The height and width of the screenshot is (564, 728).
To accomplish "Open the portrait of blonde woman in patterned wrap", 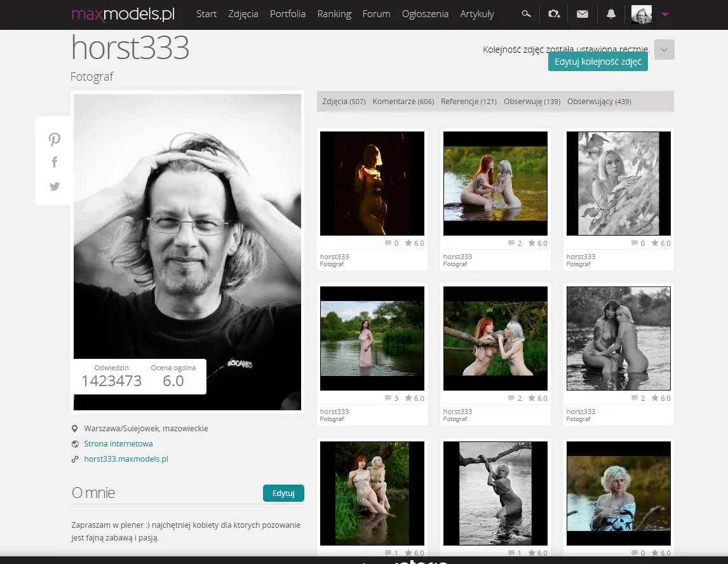I will [619, 493].
